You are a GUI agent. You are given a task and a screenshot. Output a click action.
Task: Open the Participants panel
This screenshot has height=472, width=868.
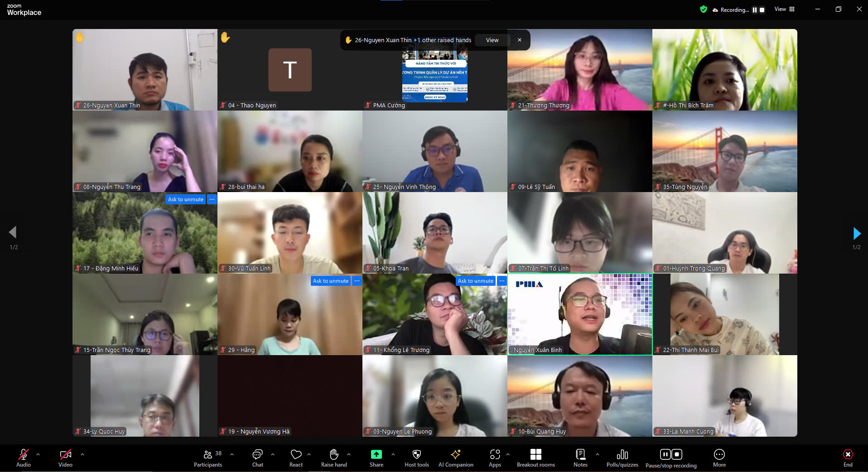208,458
